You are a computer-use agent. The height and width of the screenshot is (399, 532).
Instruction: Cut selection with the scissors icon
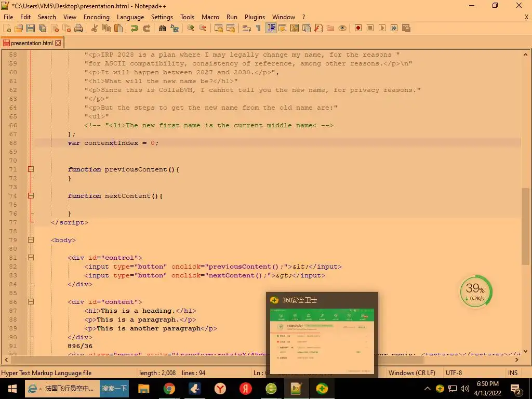click(x=95, y=28)
